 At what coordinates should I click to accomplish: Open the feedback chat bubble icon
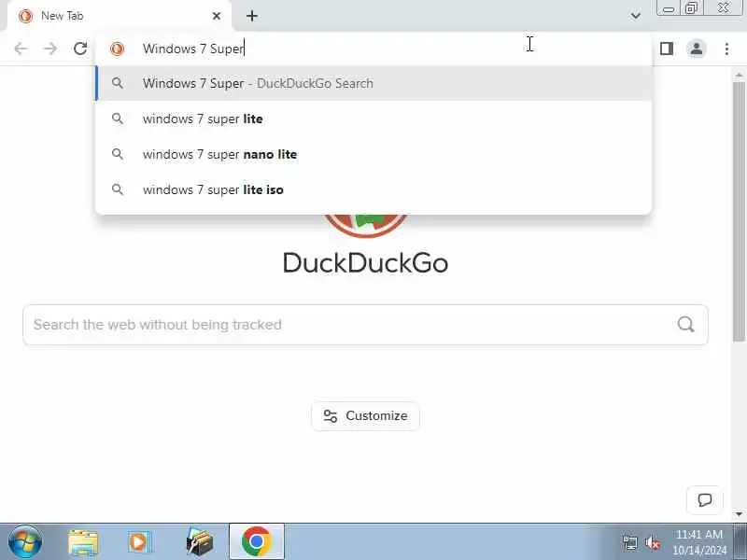click(x=705, y=500)
